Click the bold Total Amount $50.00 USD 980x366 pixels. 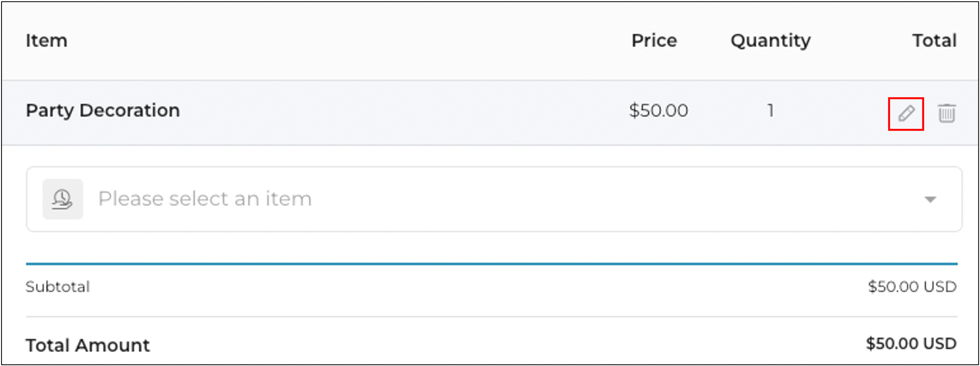click(911, 344)
